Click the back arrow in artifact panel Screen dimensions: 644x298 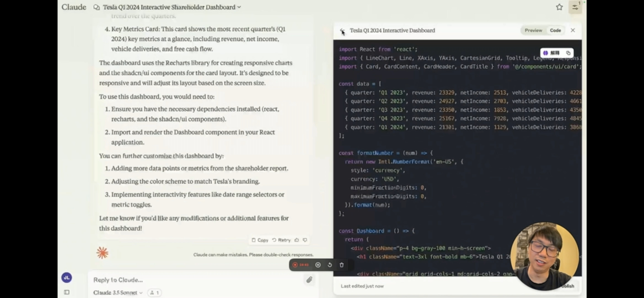(x=342, y=31)
